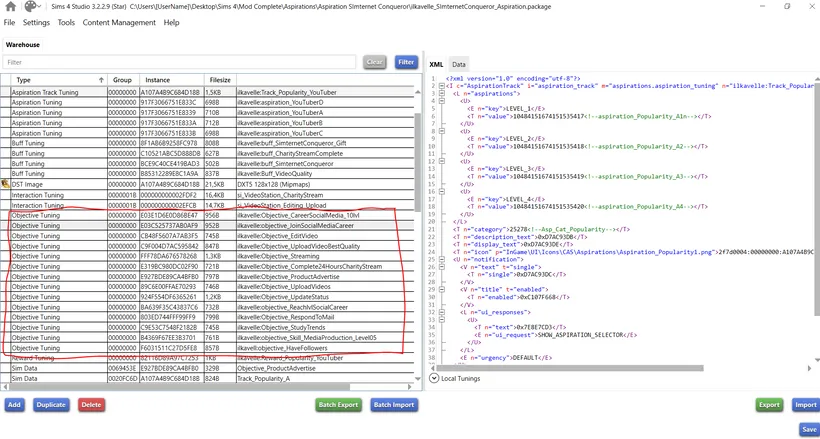
Task: Select the ilkavelle:aspiration_YouTuberD row
Action: pyautogui.click(x=208, y=103)
